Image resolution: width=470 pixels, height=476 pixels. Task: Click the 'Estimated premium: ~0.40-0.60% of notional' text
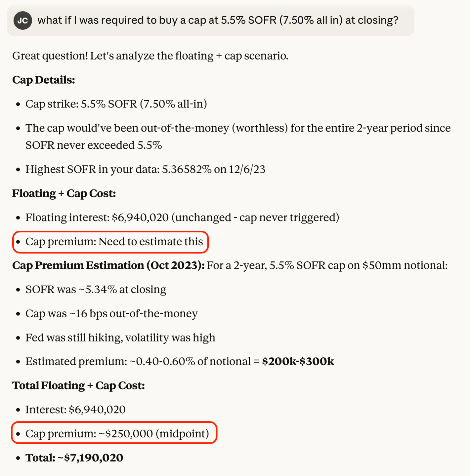(x=139, y=362)
